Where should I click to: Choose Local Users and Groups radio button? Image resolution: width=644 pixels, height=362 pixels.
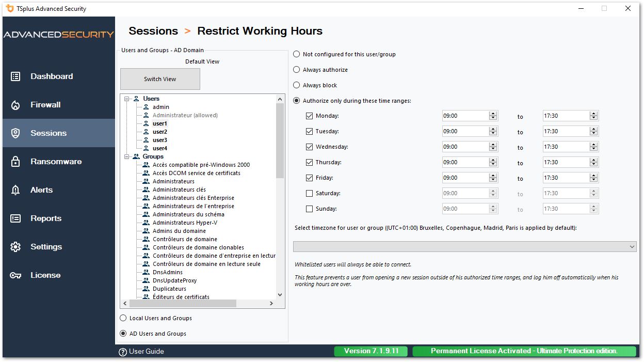tap(123, 318)
